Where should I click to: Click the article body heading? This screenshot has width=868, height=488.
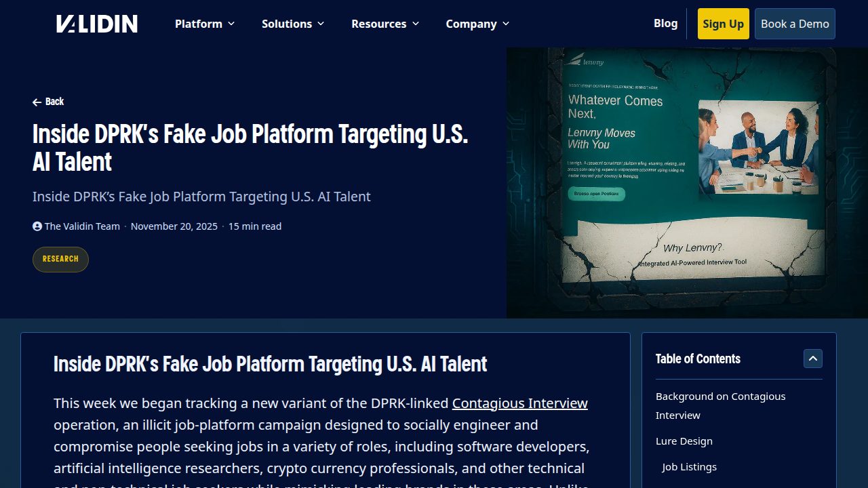click(270, 364)
